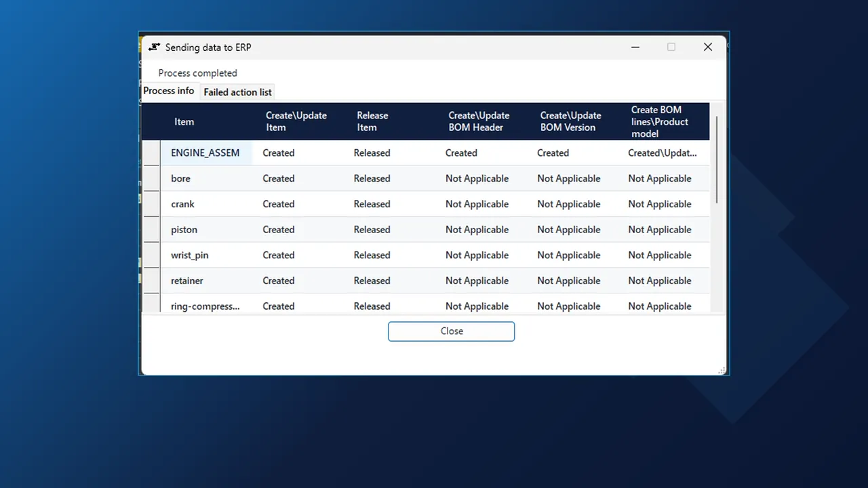
Task: Click BOM lines Not Applicable for piston
Action: tap(660, 230)
